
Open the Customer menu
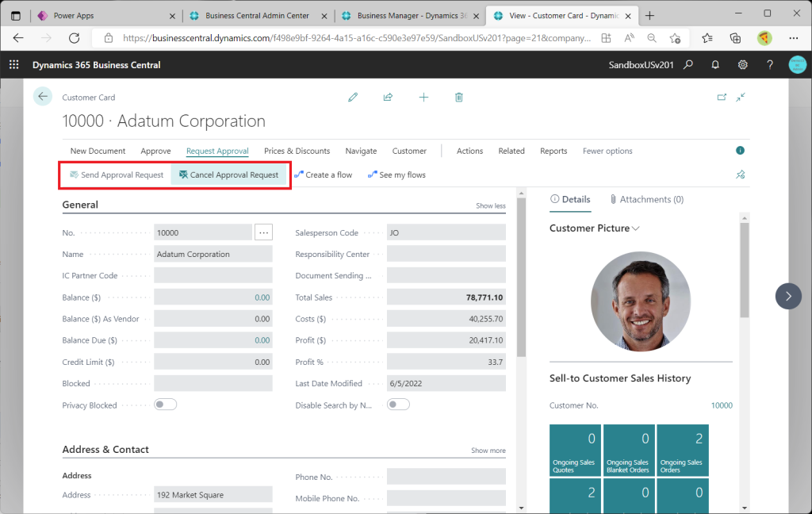[409, 151]
